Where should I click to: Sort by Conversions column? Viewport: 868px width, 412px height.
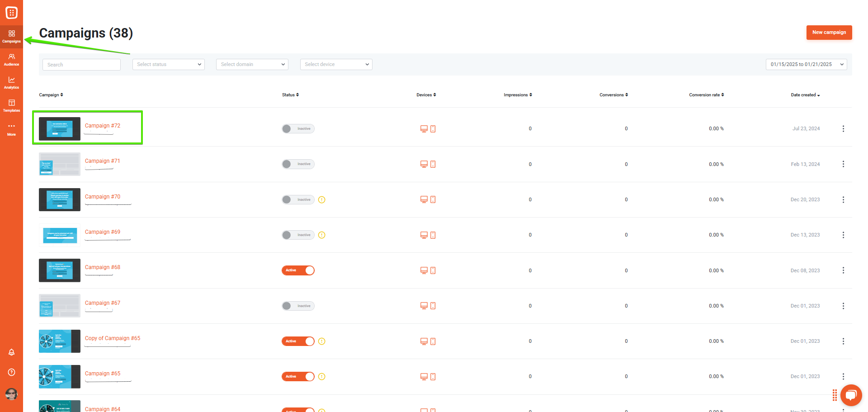(614, 95)
